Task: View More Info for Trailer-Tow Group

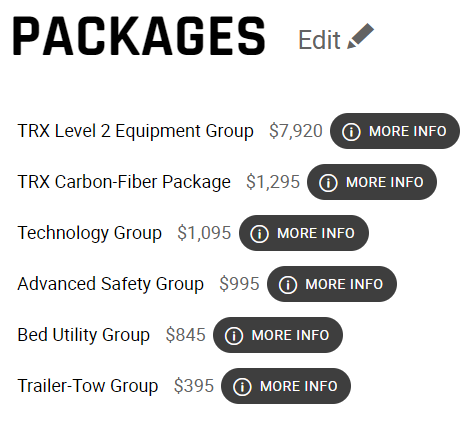Action: tap(286, 386)
